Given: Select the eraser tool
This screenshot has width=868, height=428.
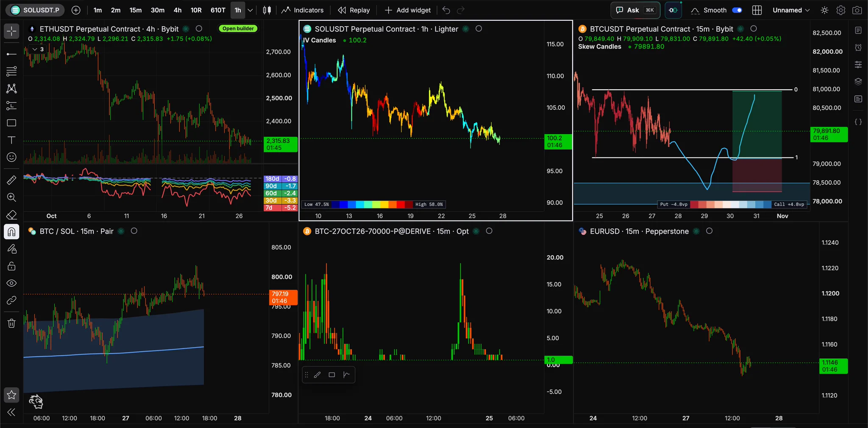Looking at the screenshot, I should 11,215.
